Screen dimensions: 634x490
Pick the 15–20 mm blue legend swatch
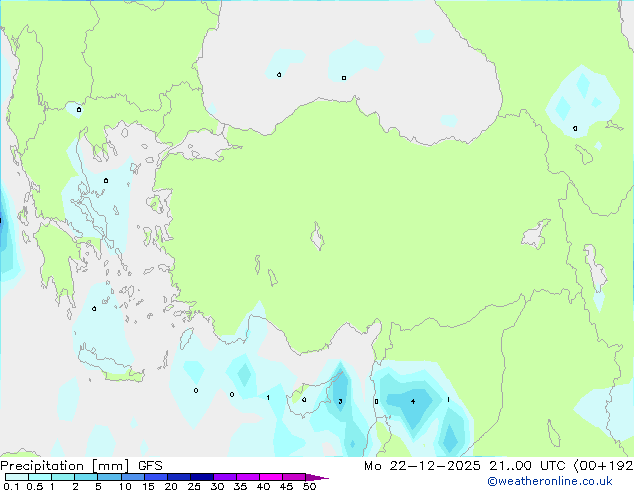(x=155, y=477)
